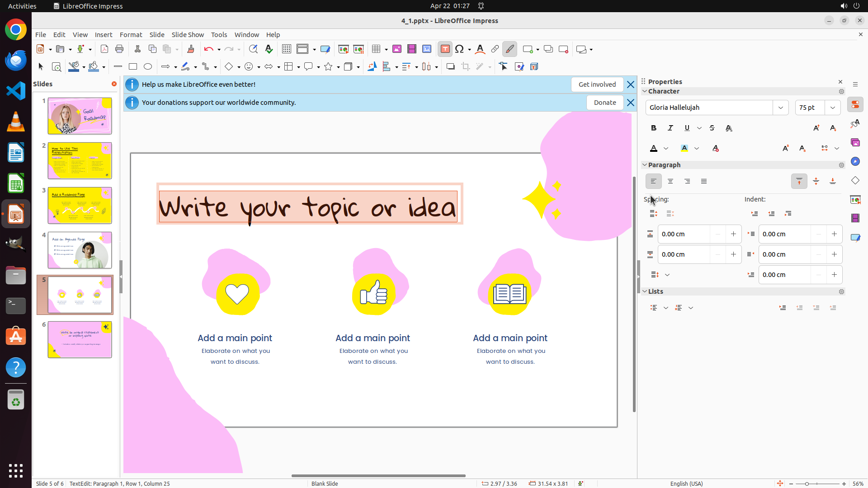The width and height of the screenshot is (868, 488).
Task: Open the Format menu
Action: coord(131,35)
